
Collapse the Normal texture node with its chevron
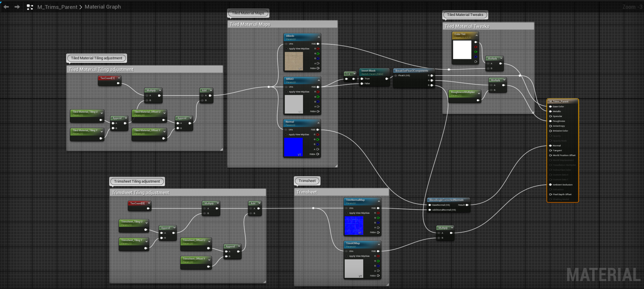point(318,123)
